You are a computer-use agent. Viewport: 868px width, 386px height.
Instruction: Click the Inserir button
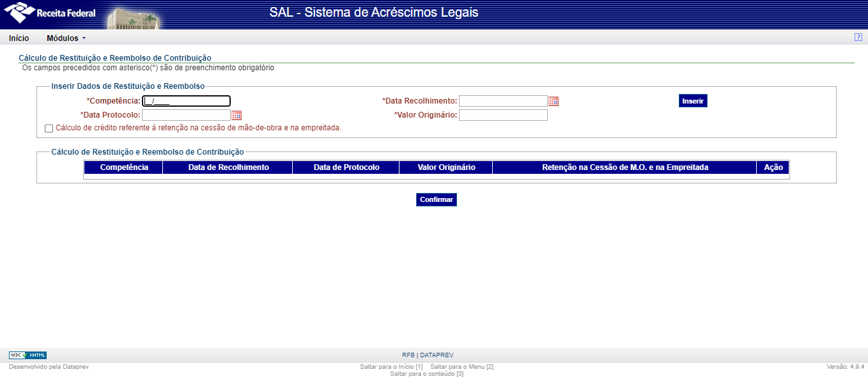point(693,101)
